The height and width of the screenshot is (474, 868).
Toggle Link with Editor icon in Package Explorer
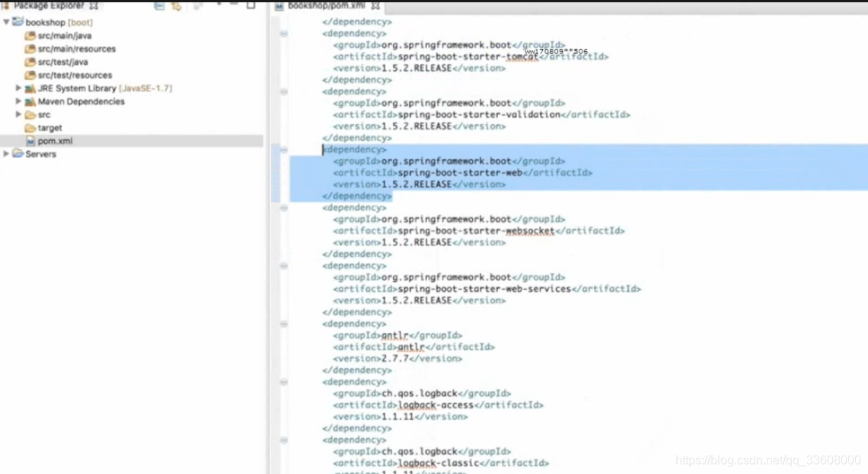click(177, 6)
